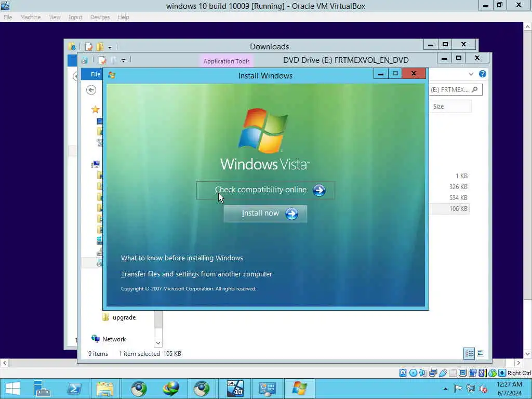Click VirtualBox optical disc status icon

click(413, 373)
